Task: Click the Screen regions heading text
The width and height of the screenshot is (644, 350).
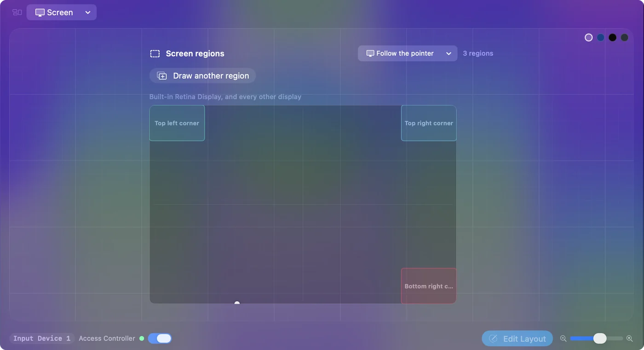Action: click(x=195, y=53)
